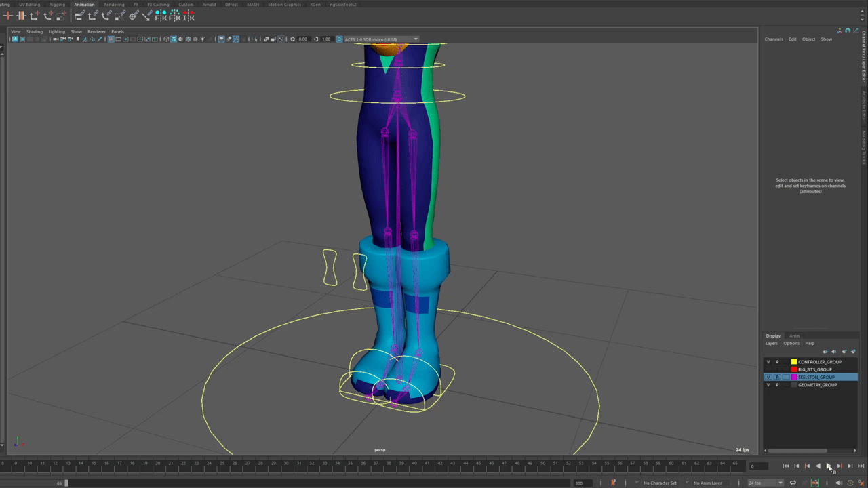Go to end of playback range
The width and height of the screenshot is (868, 488).
point(861,466)
